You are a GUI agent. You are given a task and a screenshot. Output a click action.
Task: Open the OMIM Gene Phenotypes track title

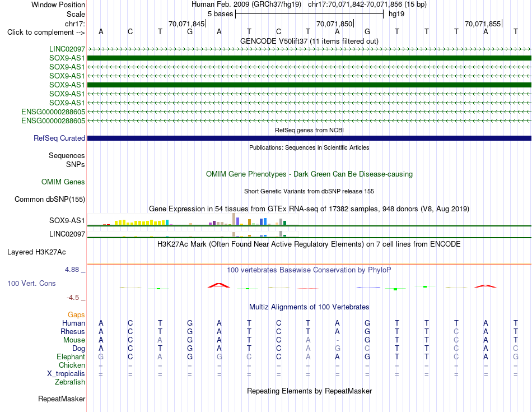(309, 174)
